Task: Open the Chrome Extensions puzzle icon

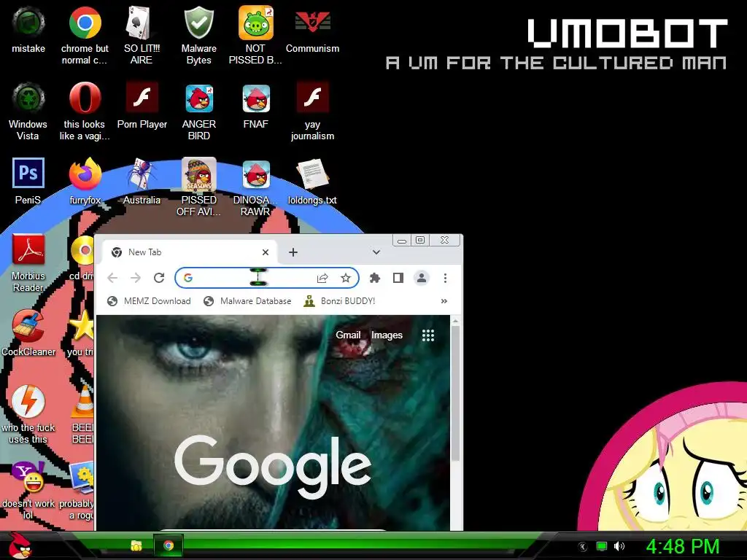Action: click(x=375, y=278)
